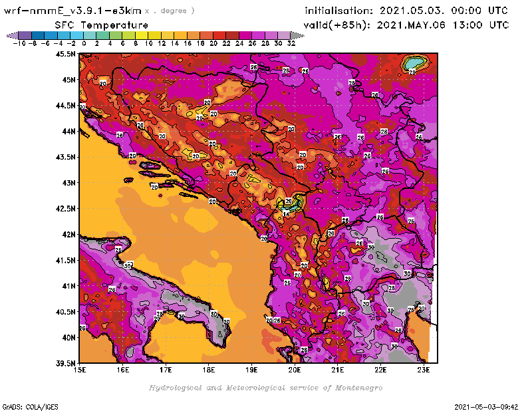Click the 17E longitude label
The height and width of the screenshot is (411, 532).
point(166,370)
